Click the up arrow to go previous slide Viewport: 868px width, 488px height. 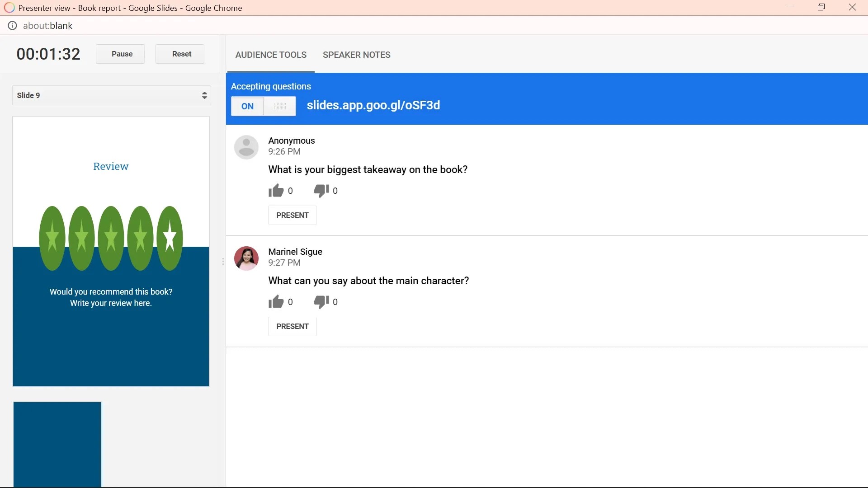[x=204, y=93]
